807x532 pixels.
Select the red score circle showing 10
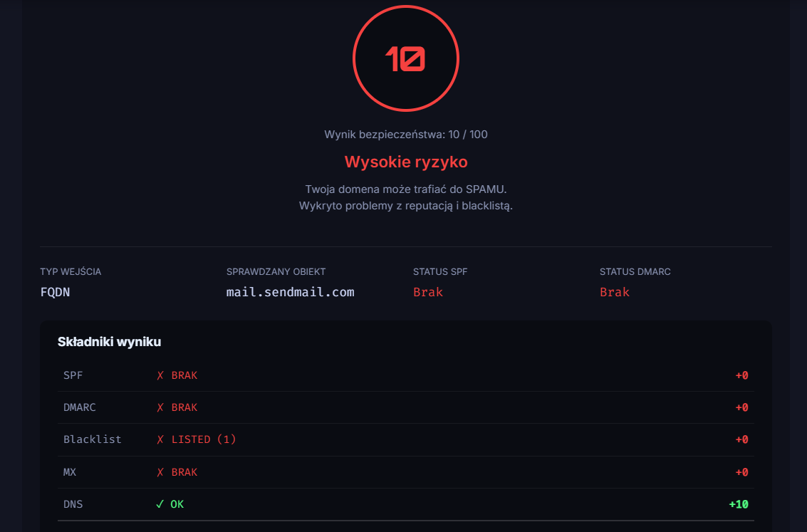coord(405,58)
